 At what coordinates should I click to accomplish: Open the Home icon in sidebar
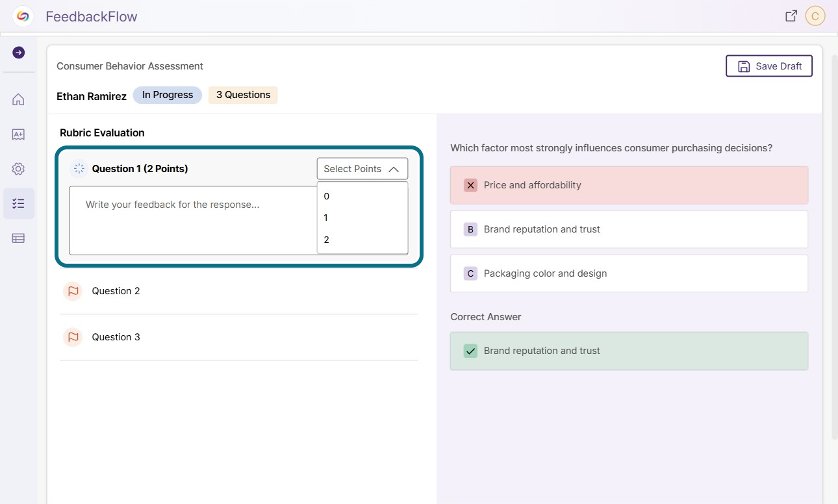(x=18, y=99)
